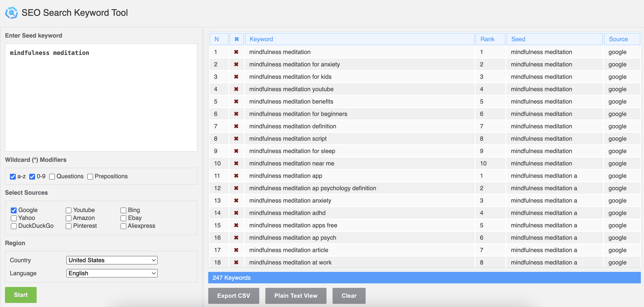
Task: Remove 'mindfulness meditation for sleep' keyword
Action: 236,151
